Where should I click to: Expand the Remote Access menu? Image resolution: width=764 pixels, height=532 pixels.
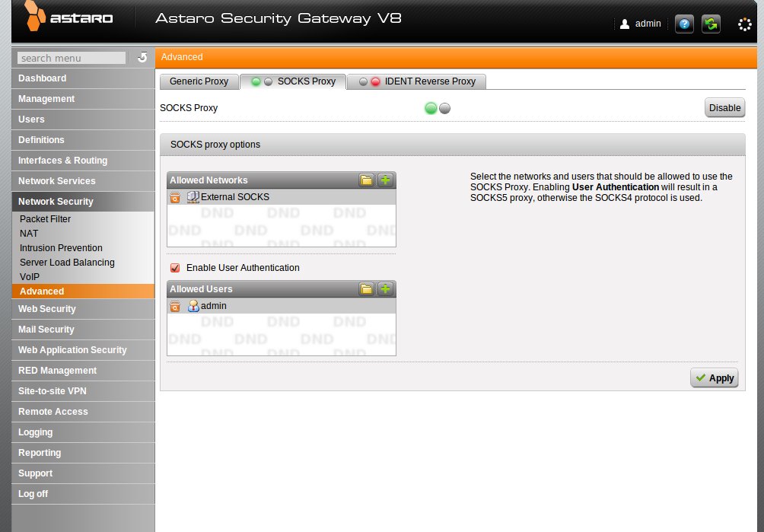click(x=83, y=411)
